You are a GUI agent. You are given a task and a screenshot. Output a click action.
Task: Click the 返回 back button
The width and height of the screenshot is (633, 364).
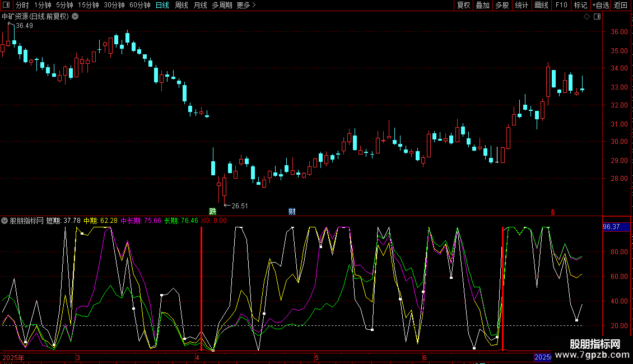click(621, 5)
